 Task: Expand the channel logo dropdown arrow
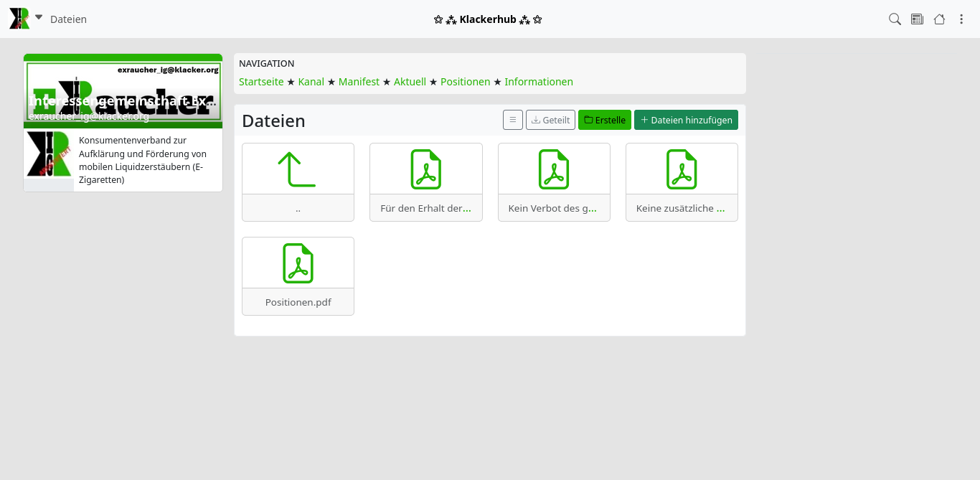click(39, 18)
